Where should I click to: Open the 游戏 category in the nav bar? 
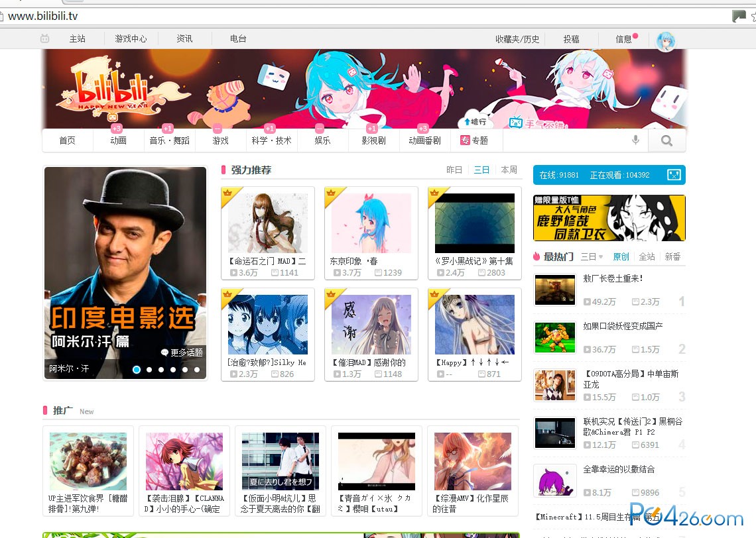220,140
